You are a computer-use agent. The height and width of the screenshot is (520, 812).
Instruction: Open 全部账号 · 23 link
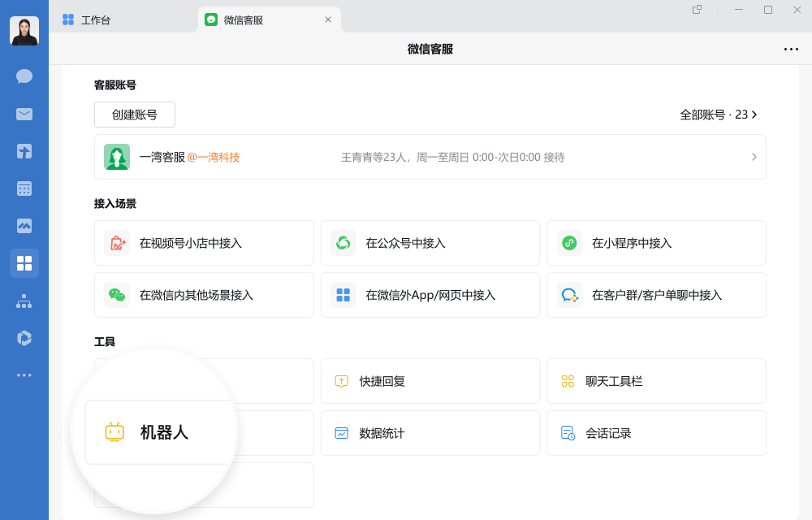(x=719, y=115)
